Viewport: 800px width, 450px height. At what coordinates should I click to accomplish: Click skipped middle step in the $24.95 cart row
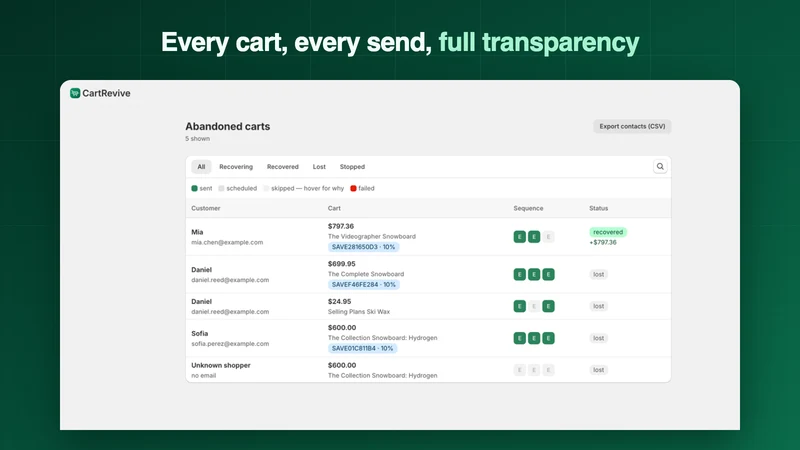(x=534, y=306)
